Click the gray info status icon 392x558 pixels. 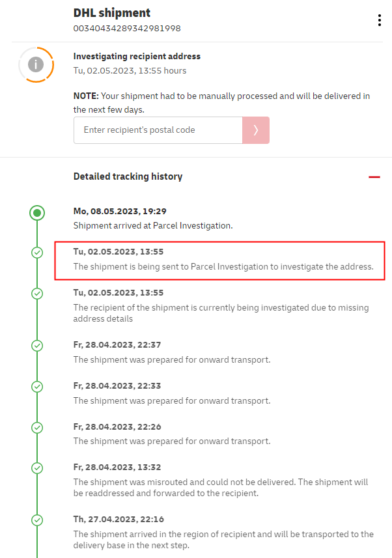pyautogui.click(x=36, y=64)
